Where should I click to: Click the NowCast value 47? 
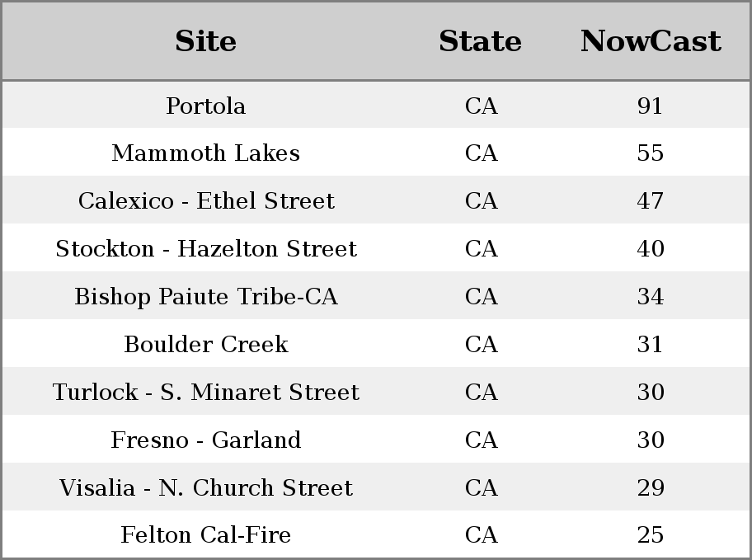[651, 201]
